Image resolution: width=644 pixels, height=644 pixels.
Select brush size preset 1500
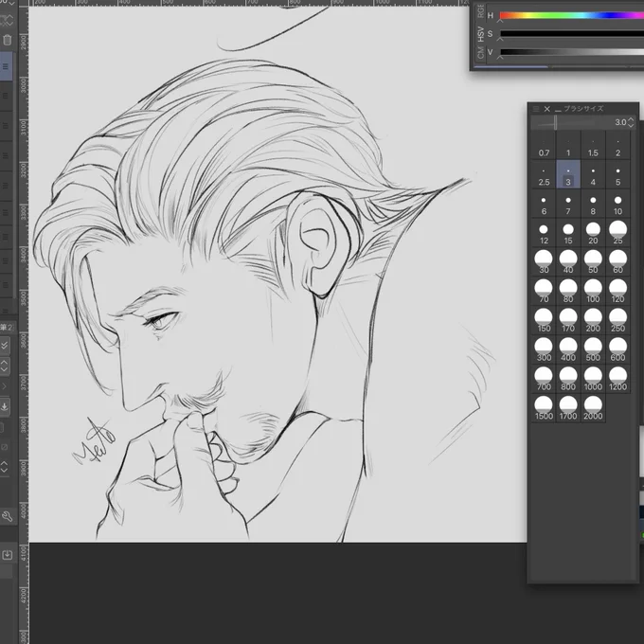[544, 408]
